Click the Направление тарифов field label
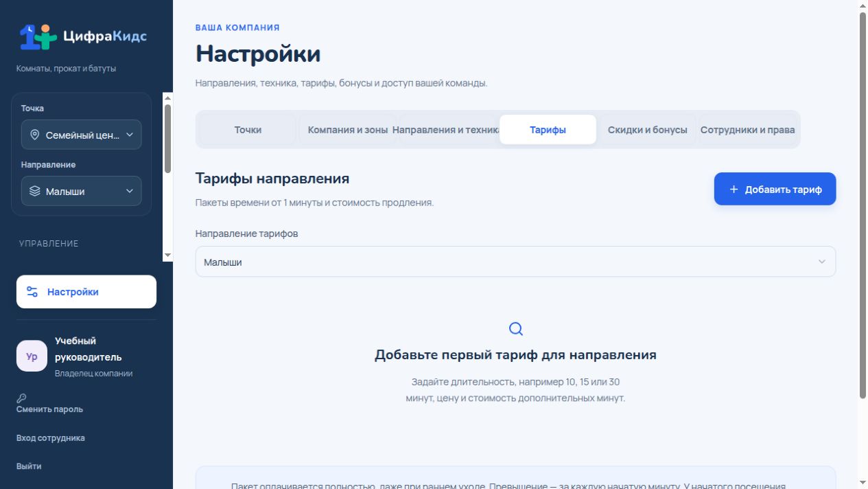Viewport: 868px width, 489px height. pyautogui.click(x=247, y=234)
